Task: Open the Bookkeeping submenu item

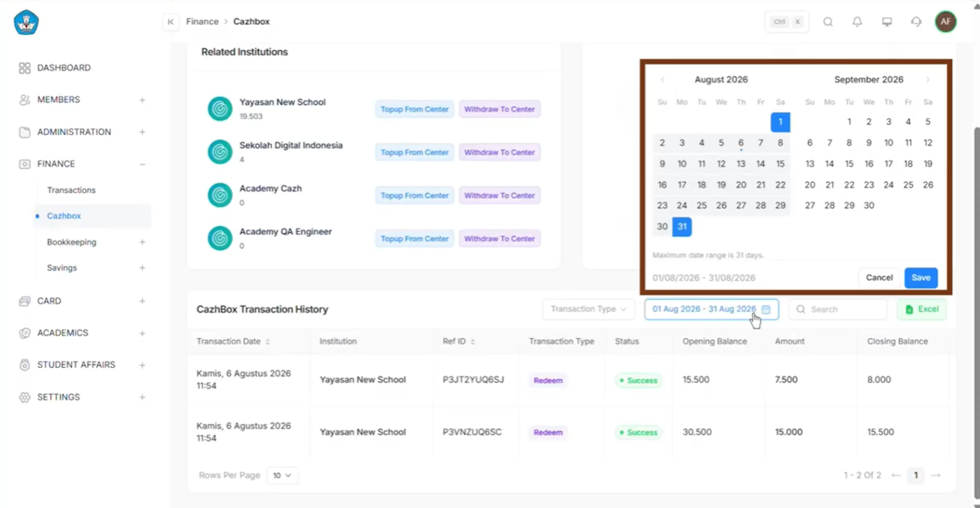Action: [71, 242]
